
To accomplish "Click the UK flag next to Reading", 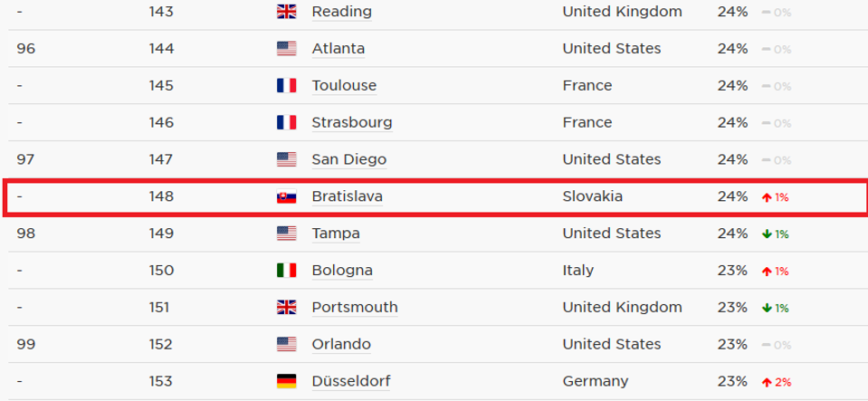I will 286,12.
